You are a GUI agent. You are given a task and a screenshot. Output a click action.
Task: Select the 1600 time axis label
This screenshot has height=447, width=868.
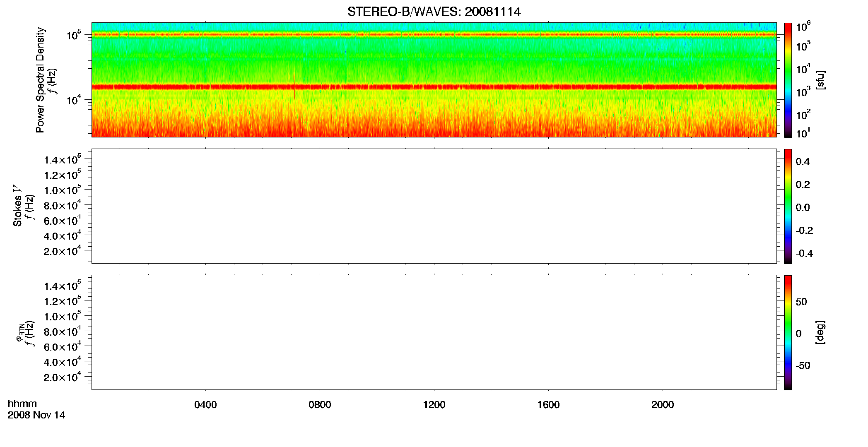pyautogui.click(x=548, y=405)
